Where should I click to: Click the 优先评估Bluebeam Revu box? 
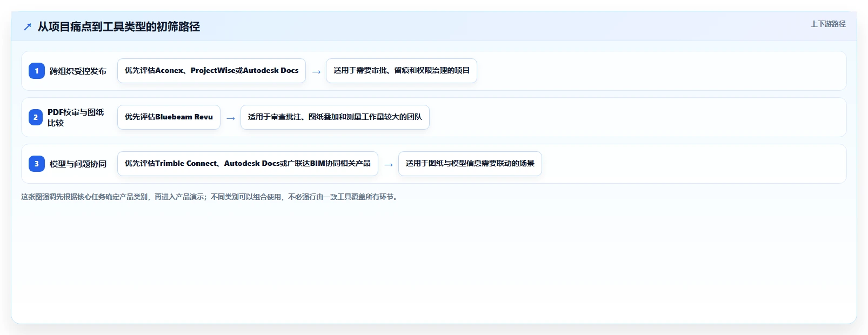(x=169, y=117)
